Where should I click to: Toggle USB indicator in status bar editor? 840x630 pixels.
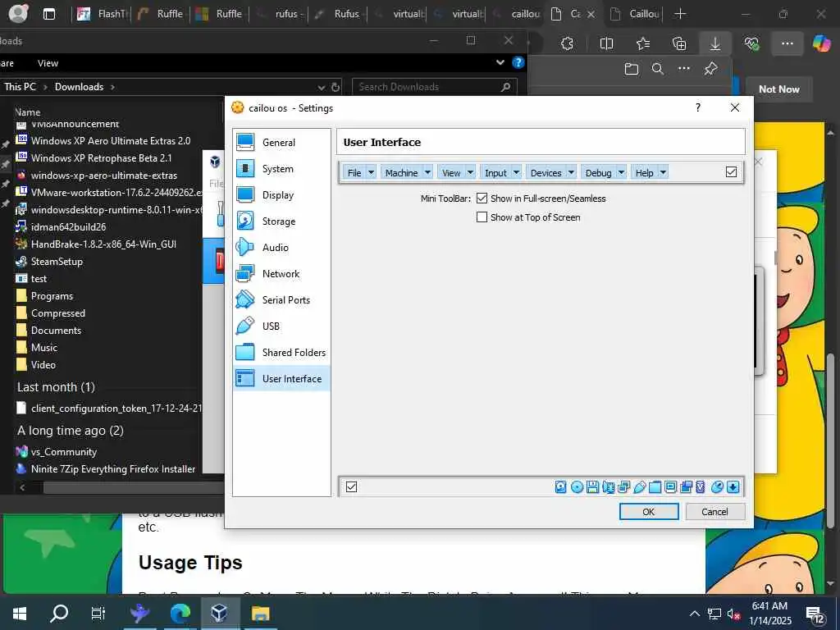[639, 487]
